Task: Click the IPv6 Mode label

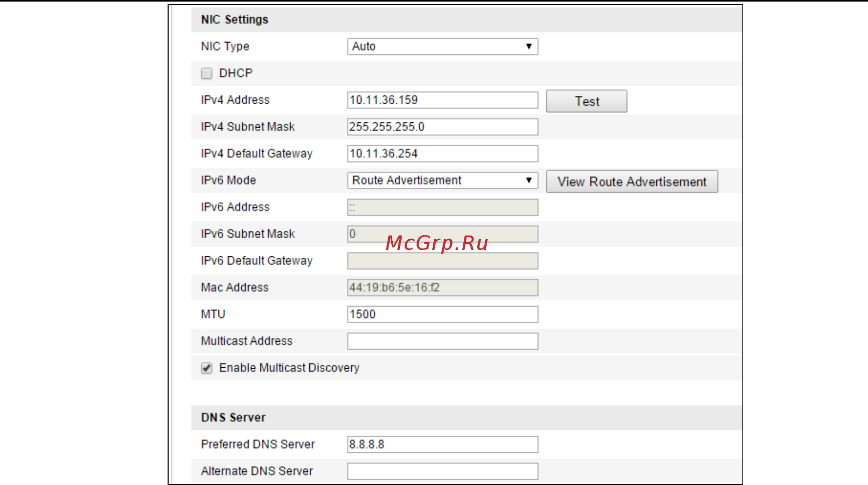Action: point(228,181)
